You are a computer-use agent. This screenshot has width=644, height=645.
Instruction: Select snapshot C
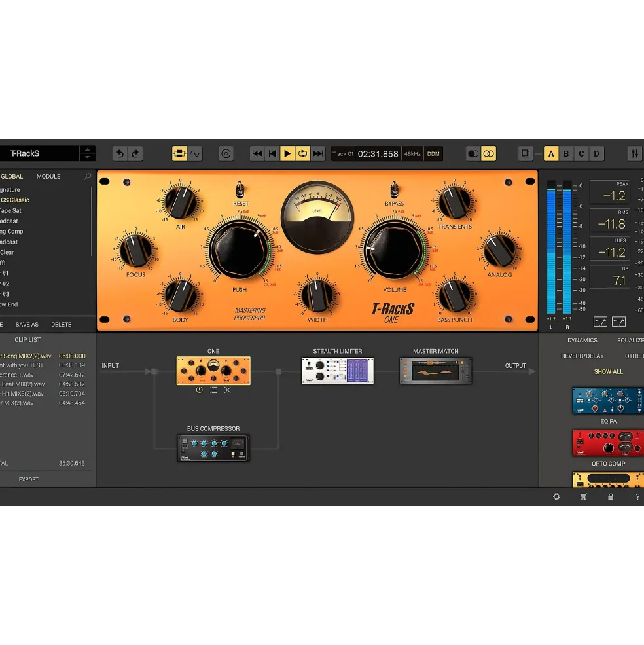[x=581, y=154]
